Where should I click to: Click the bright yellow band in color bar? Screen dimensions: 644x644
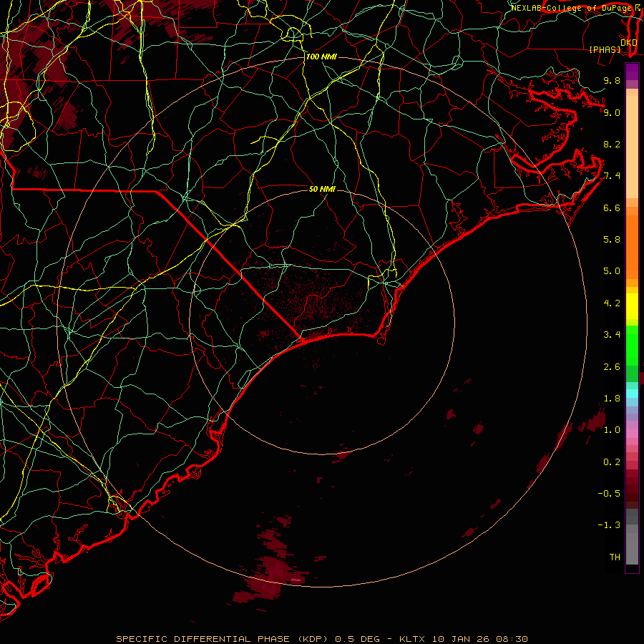[x=632, y=306]
